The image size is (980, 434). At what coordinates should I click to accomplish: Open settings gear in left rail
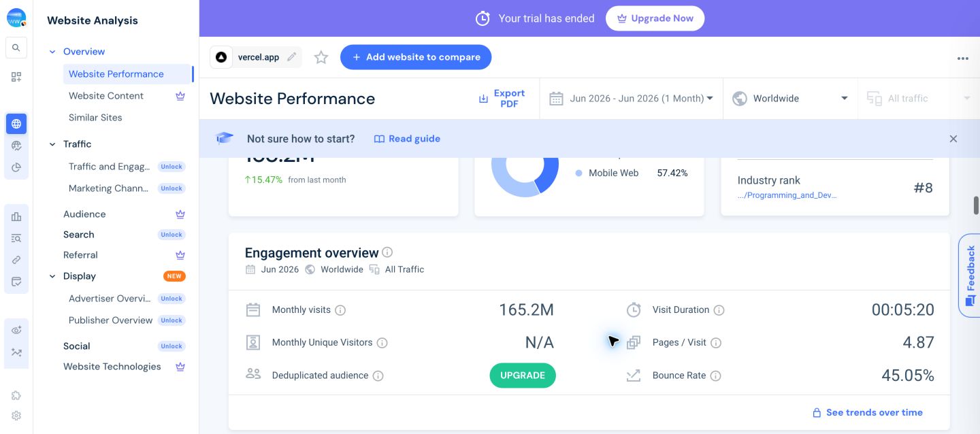tap(16, 416)
